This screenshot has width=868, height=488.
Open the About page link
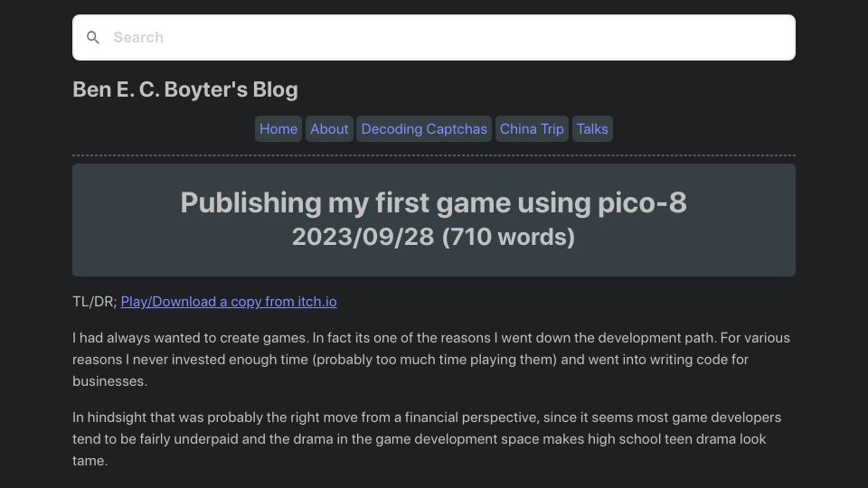tap(329, 129)
